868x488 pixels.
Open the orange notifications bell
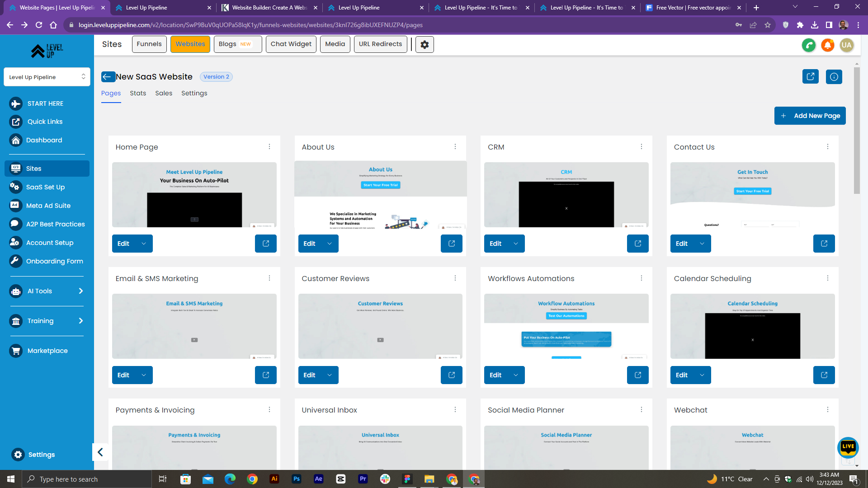(x=827, y=45)
